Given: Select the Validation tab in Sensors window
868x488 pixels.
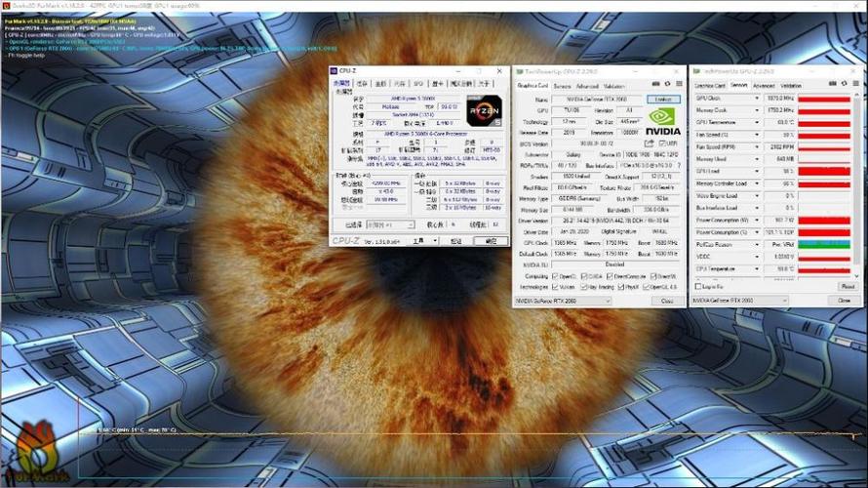Looking at the screenshot, I should tap(791, 86).
